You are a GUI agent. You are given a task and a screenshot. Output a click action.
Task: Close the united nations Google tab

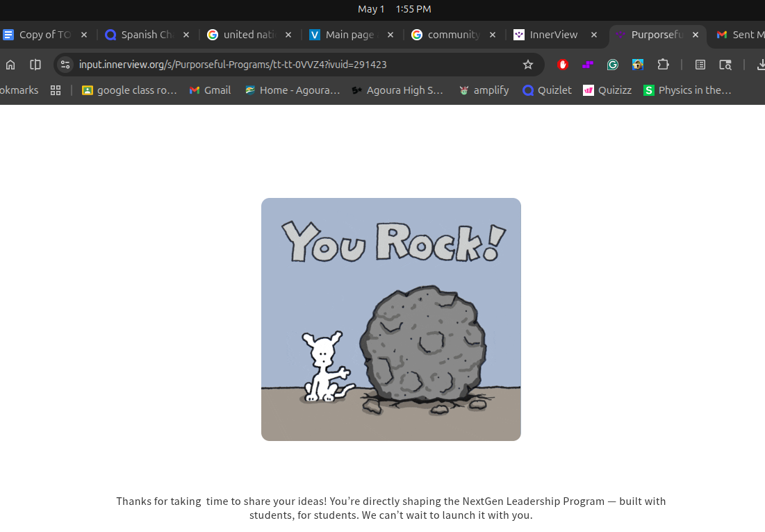pos(288,35)
